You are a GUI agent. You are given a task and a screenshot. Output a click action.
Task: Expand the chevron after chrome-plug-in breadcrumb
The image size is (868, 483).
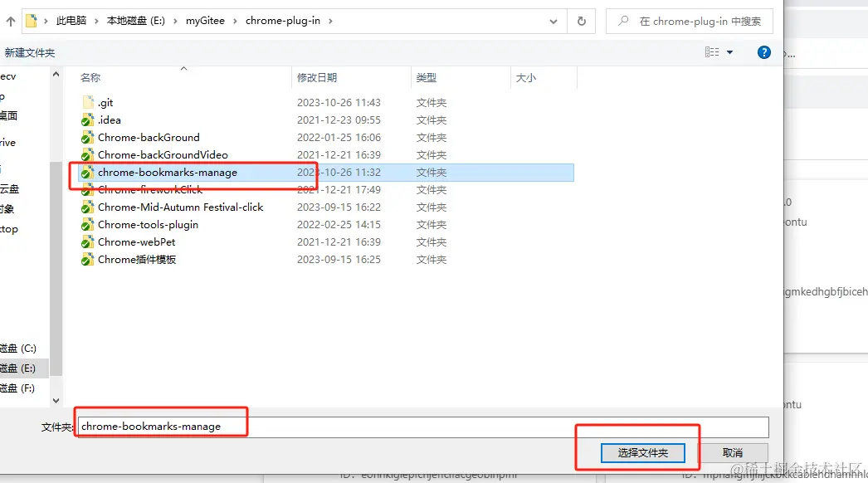(x=330, y=21)
